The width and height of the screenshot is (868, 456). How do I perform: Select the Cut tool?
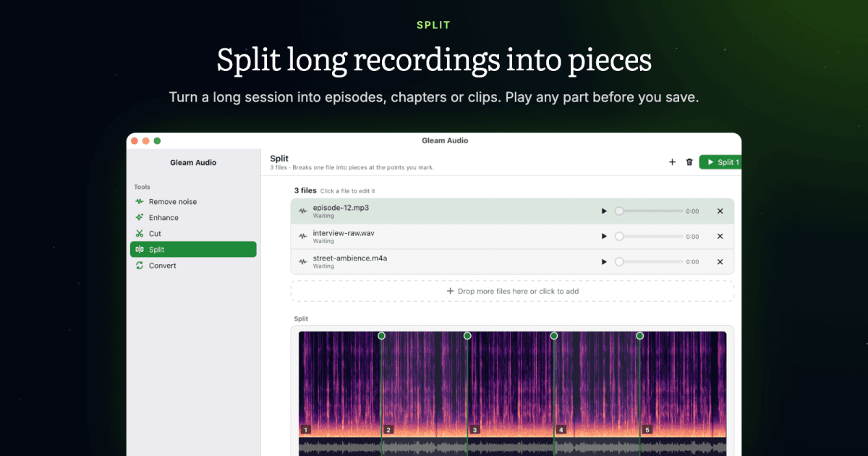tap(193, 234)
